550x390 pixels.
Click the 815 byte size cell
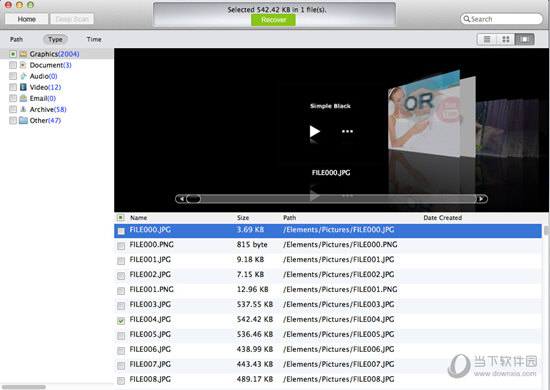pyautogui.click(x=252, y=244)
